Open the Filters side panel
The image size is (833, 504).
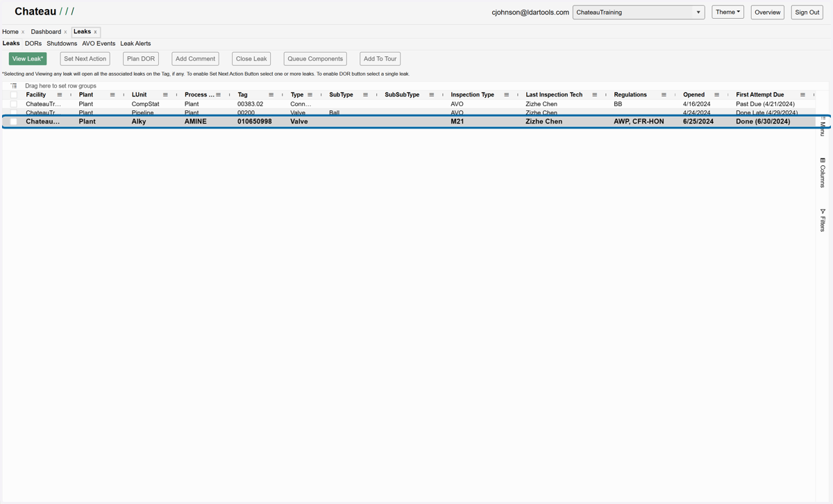click(823, 220)
